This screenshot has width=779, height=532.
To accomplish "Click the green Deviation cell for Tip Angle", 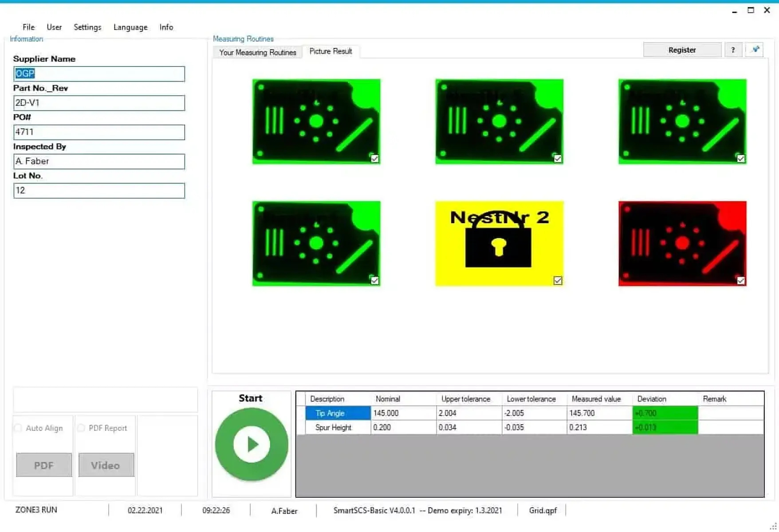I will coord(665,413).
